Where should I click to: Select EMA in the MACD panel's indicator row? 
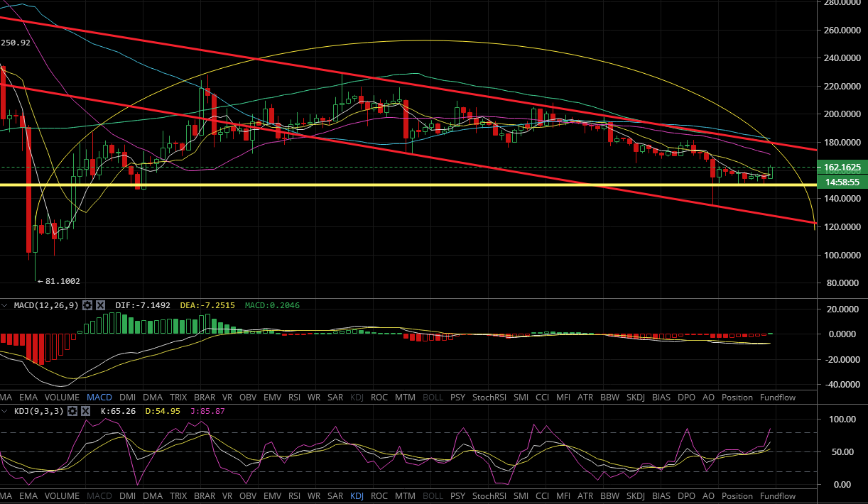[28, 398]
